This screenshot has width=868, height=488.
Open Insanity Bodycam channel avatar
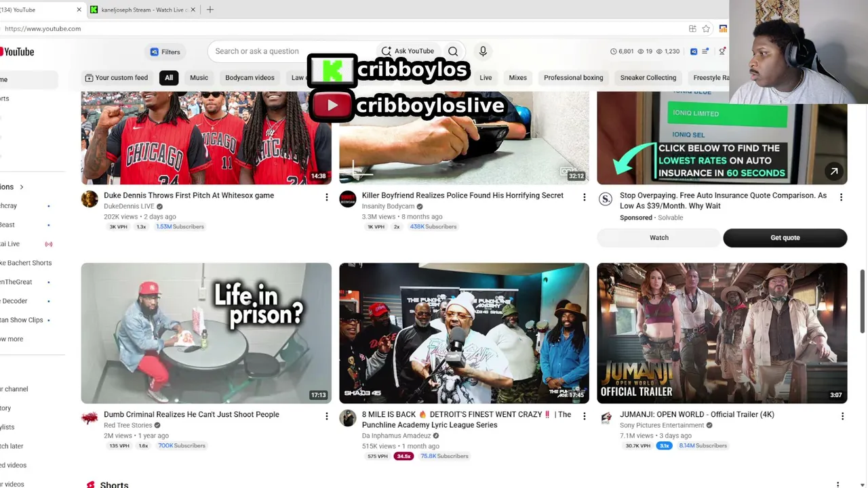(347, 199)
